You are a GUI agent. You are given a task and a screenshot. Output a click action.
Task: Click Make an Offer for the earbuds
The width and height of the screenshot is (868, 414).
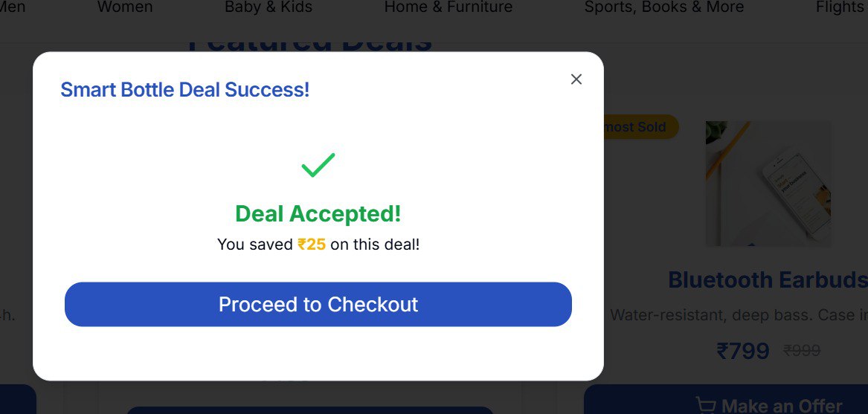781,406
